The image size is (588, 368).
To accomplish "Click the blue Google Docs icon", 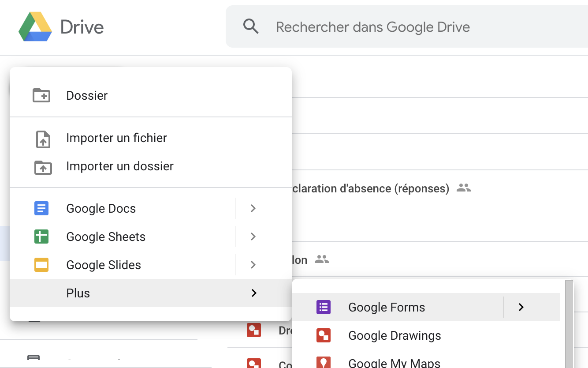I will pyautogui.click(x=41, y=208).
